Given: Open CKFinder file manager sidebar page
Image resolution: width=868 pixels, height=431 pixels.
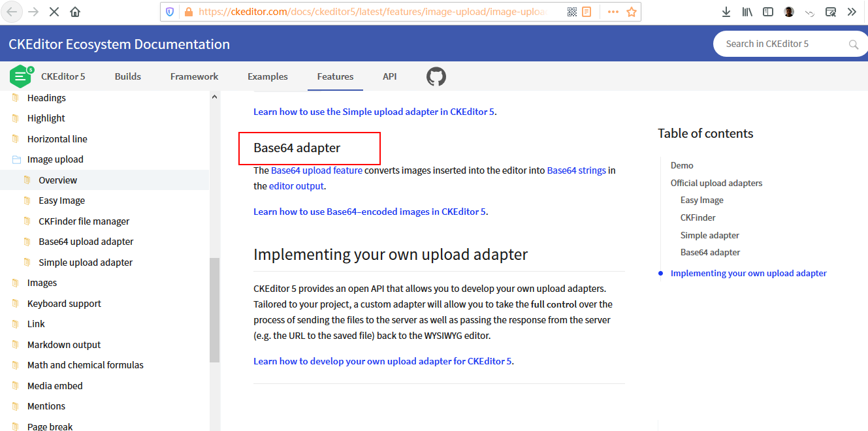Looking at the screenshot, I should 84,221.
